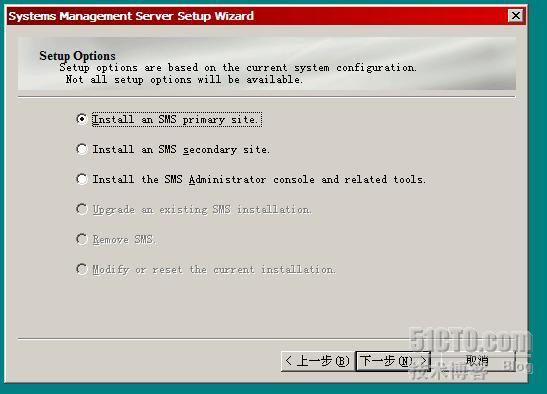
Task: Click 'Setup options are based on' description
Action: (x=238, y=67)
